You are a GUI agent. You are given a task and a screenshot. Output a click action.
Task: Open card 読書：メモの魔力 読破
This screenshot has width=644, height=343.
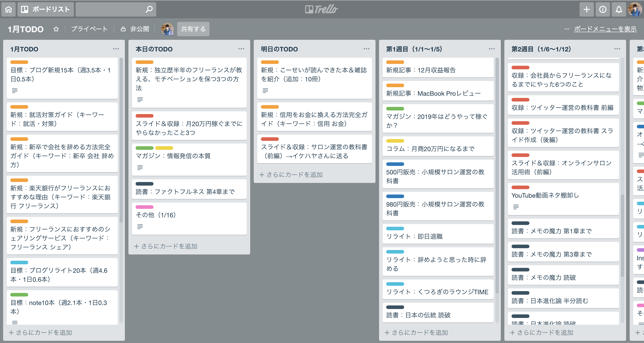tap(563, 275)
